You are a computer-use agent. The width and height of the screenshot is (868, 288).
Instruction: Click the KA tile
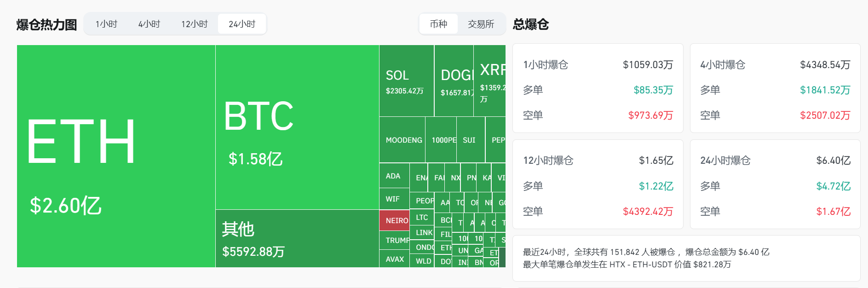pos(484,177)
